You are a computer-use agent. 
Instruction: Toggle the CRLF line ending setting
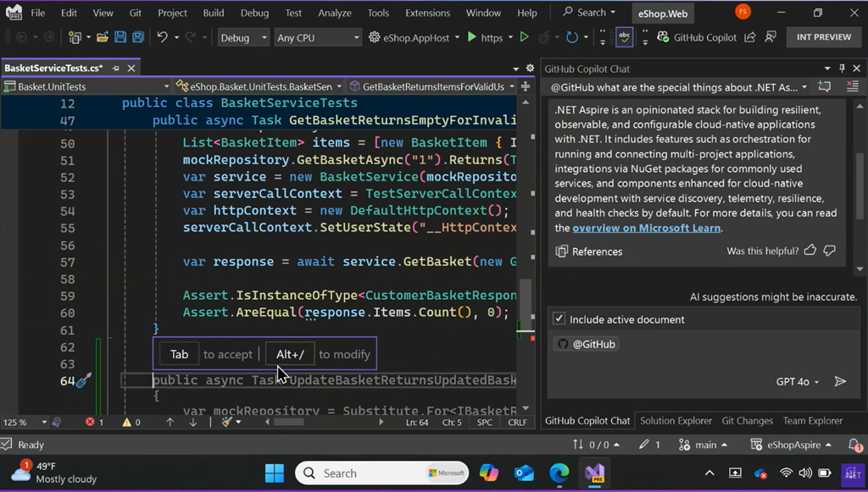click(x=517, y=422)
